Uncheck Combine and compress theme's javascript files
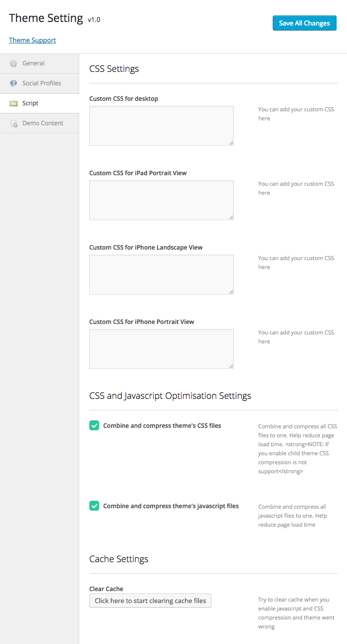The width and height of the screenshot is (347, 644). point(94,506)
